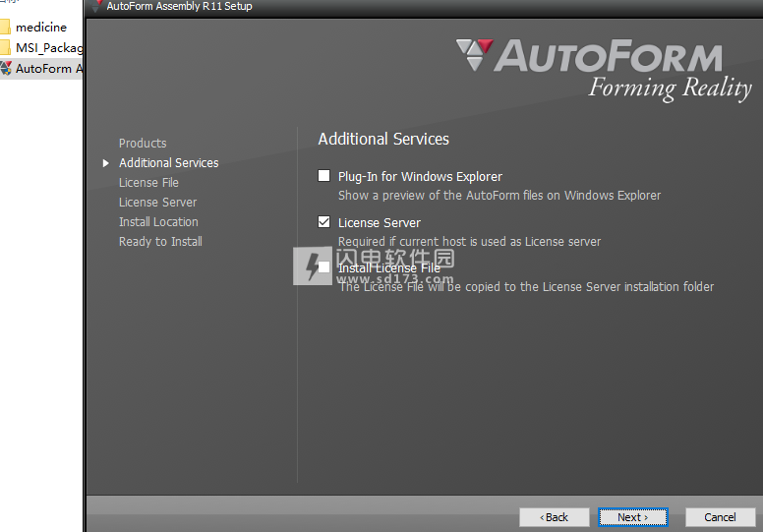Select the Ready to Install step
The height and width of the screenshot is (532, 763).
[x=160, y=242]
